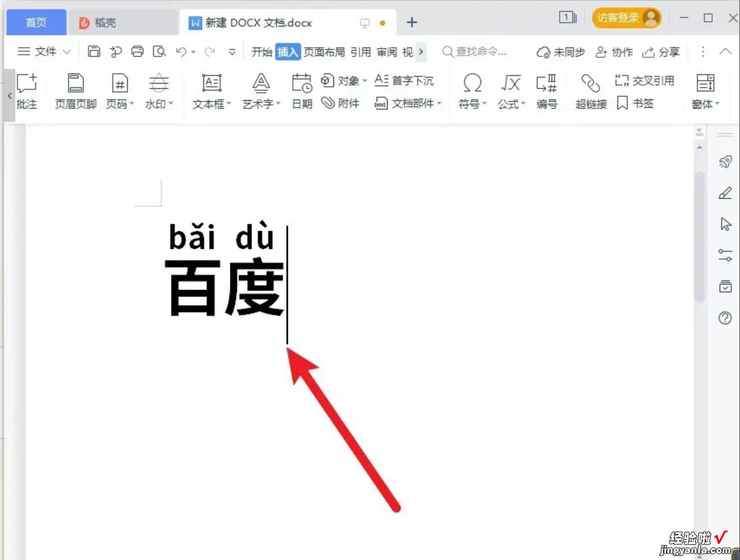740x560 pixels.
Task: Collapse the ribbon with the up chevron
Action: [x=726, y=51]
